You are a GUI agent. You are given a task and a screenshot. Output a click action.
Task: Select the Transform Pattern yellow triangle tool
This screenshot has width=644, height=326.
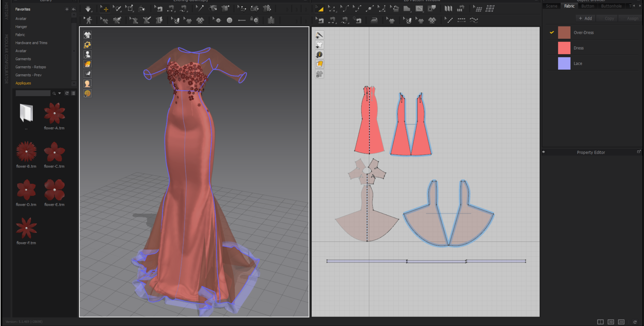[x=320, y=9]
